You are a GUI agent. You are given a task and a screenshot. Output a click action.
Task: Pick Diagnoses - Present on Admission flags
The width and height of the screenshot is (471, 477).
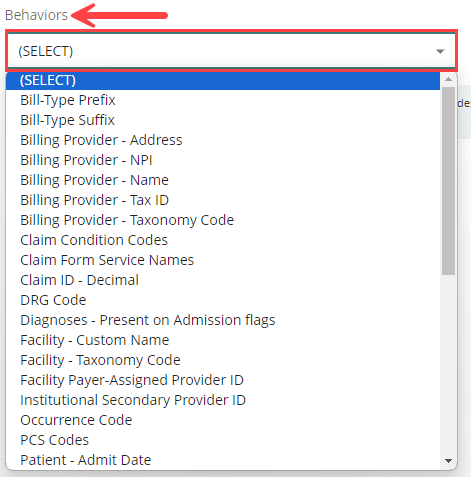[223, 320]
